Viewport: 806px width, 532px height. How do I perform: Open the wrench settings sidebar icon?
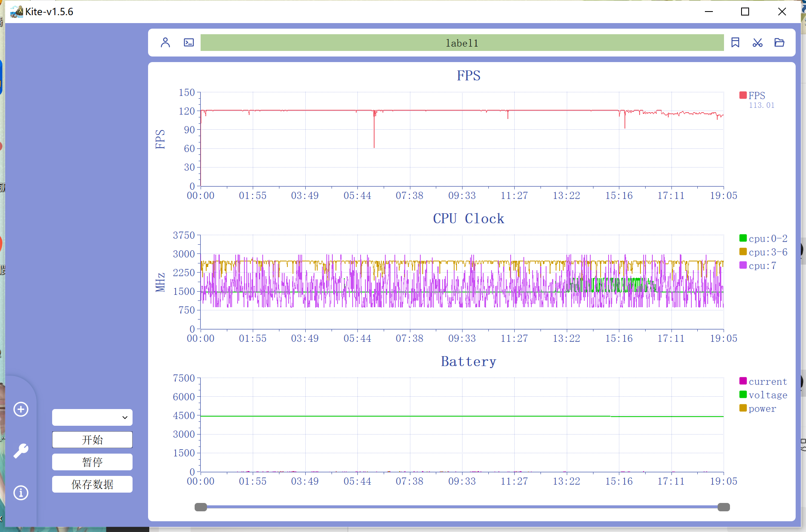coord(21,451)
